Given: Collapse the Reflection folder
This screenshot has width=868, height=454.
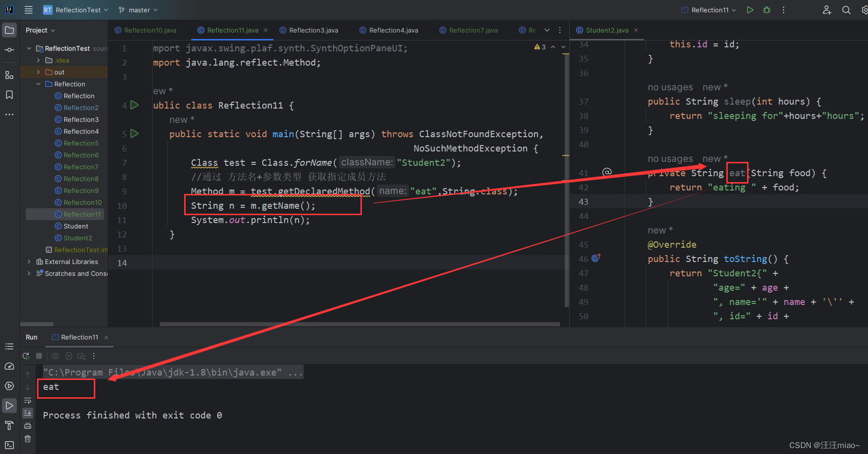Looking at the screenshot, I should [39, 84].
